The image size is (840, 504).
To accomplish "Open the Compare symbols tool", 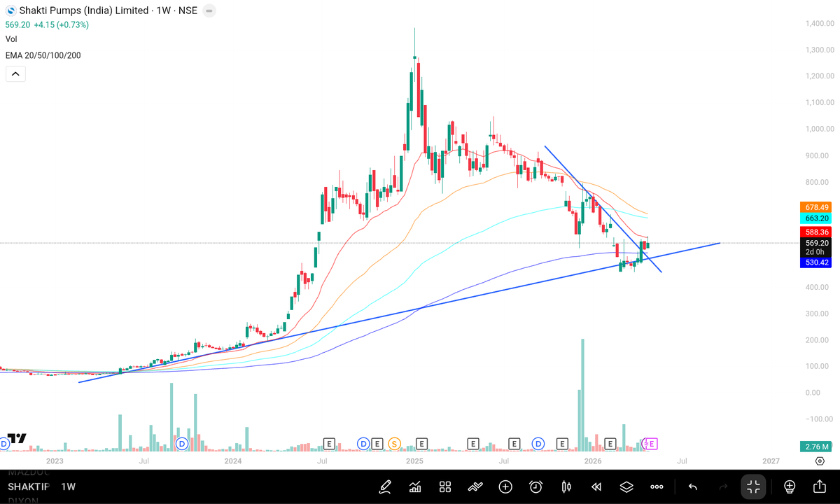I will point(475,486).
